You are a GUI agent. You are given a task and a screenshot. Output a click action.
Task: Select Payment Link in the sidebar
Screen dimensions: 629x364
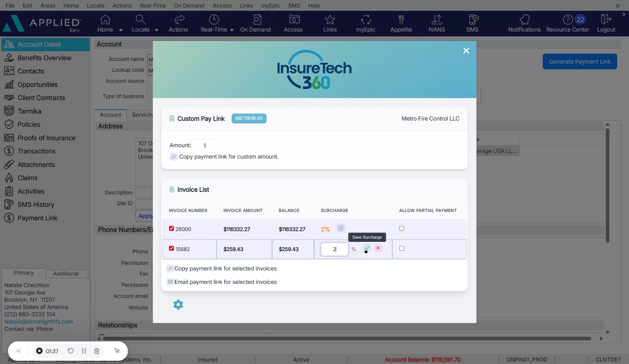pyautogui.click(x=37, y=218)
